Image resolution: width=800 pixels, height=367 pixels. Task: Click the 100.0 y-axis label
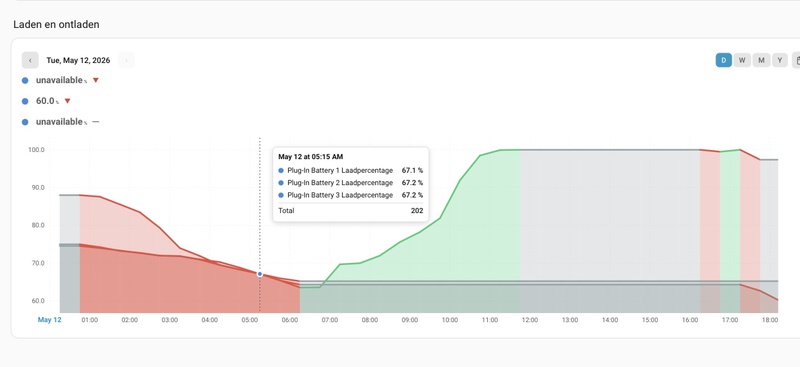(36, 150)
